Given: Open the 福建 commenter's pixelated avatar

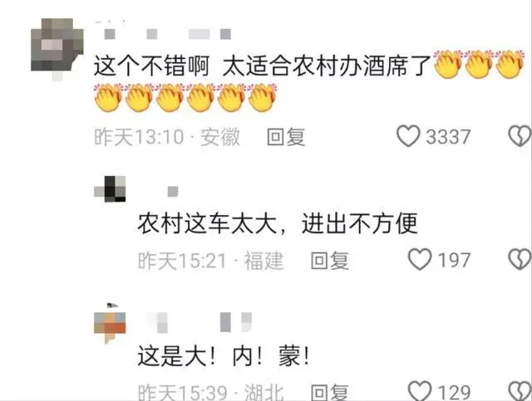Looking at the screenshot, I should click(x=110, y=189).
